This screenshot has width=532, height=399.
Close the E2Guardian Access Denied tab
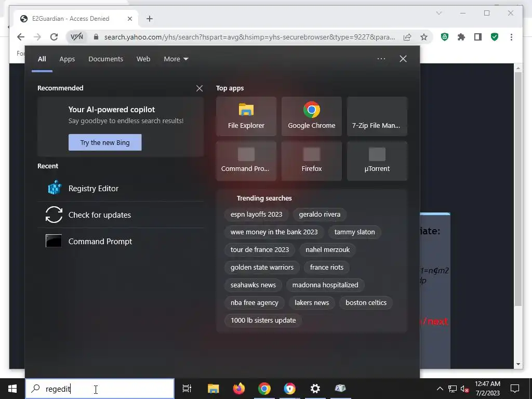pos(129,19)
